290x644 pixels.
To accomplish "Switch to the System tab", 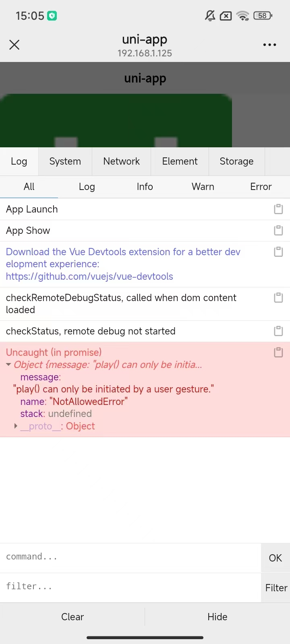I will click(65, 161).
